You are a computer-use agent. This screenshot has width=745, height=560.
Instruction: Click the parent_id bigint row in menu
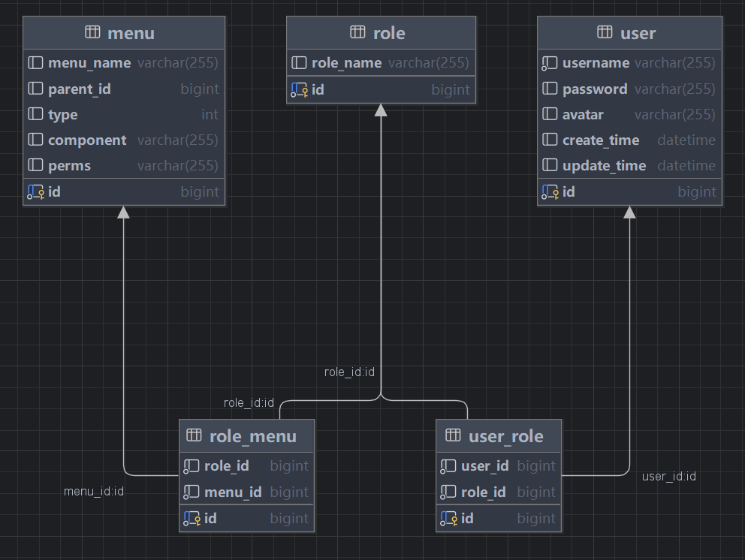pos(124,89)
